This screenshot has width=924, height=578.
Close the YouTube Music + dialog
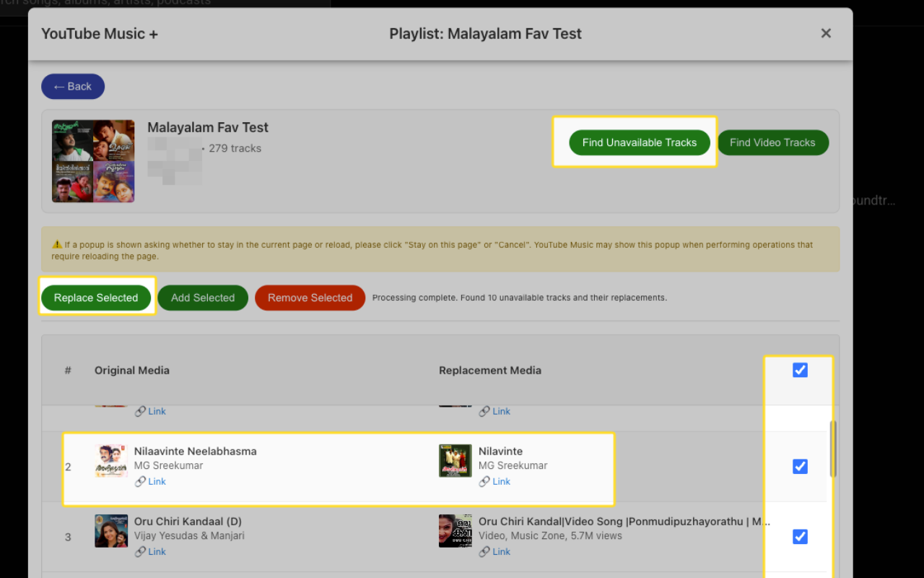[x=827, y=33]
